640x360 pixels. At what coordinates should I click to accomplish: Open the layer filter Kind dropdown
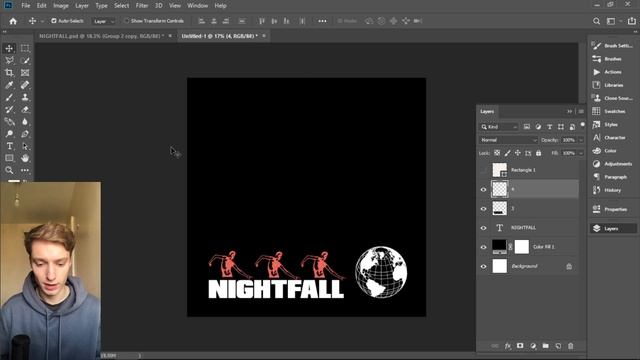[x=499, y=127]
